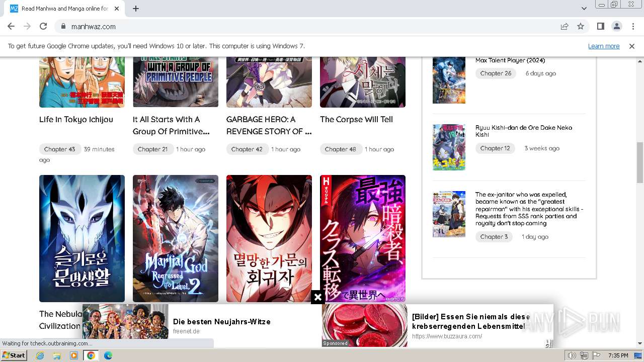Click scrollbar up arrow

(x=639, y=61)
